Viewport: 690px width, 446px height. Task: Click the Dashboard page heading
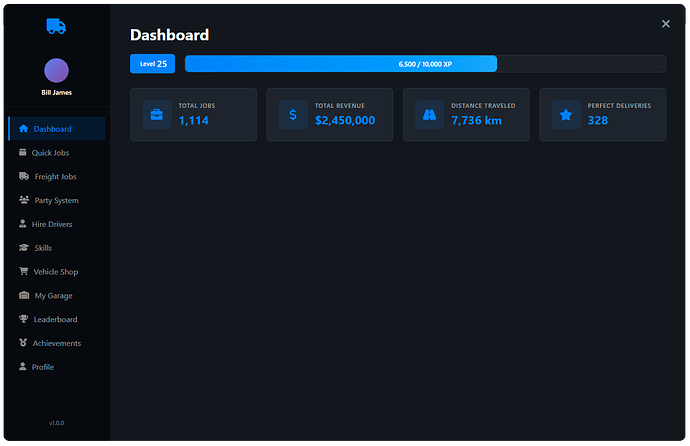(x=169, y=35)
